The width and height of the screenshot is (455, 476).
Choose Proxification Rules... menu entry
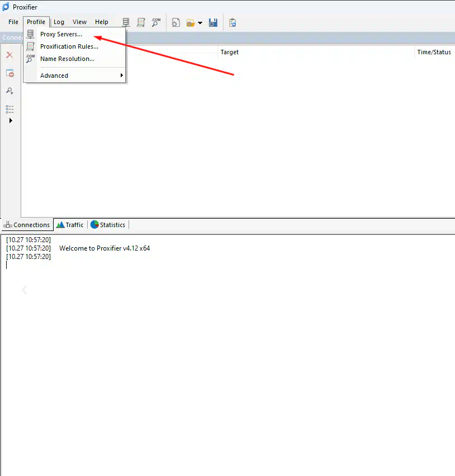[74, 46]
